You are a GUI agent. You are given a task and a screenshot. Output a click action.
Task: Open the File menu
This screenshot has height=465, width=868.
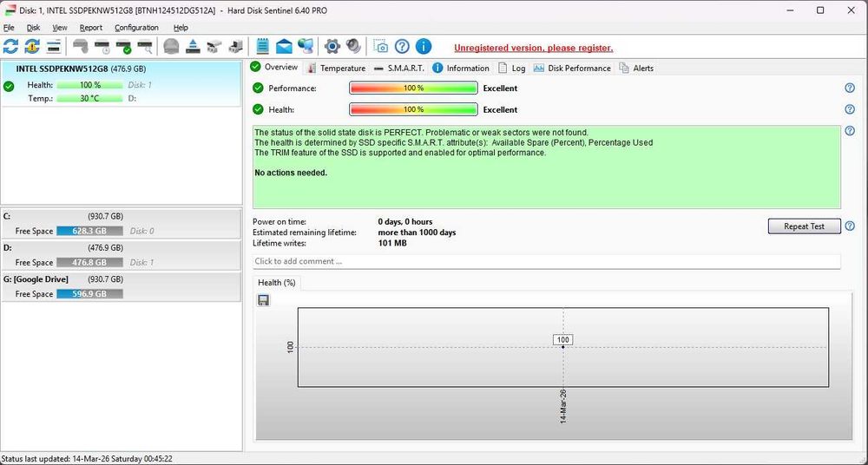coord(9,28)
